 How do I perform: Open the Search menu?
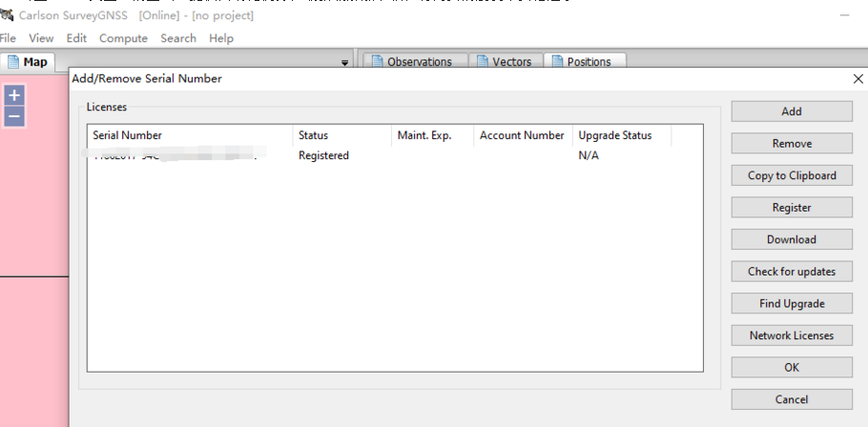178,38
